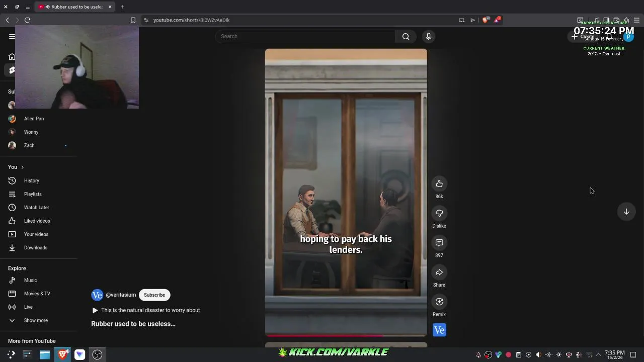Viewport: 644px width, 362px height.
Task: Close the 'Rubber used to be useless' tab
Action: [110, 7]
